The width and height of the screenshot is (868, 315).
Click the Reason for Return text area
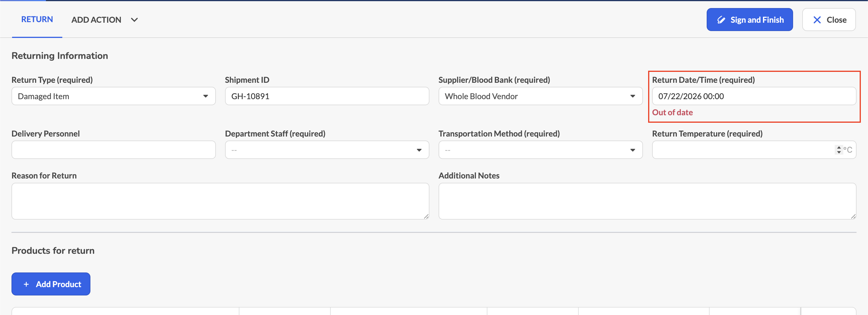pyautogui.click(x=220, y=201)
